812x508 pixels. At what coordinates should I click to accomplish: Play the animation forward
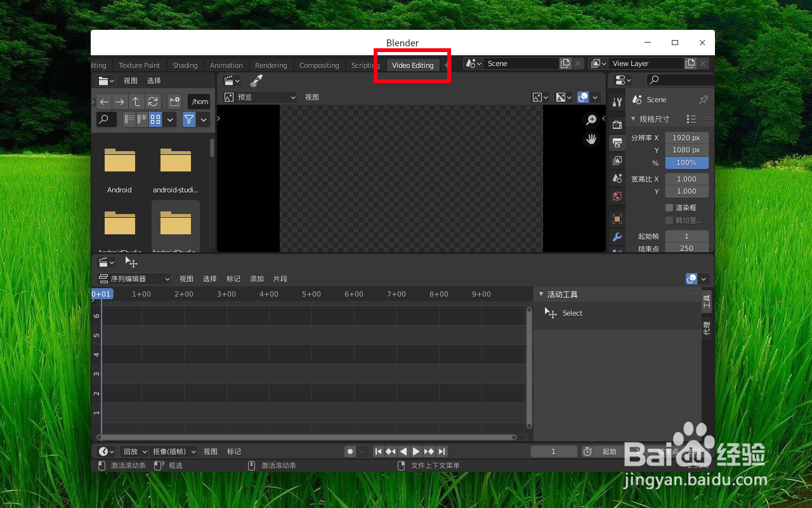pos(416,451)
